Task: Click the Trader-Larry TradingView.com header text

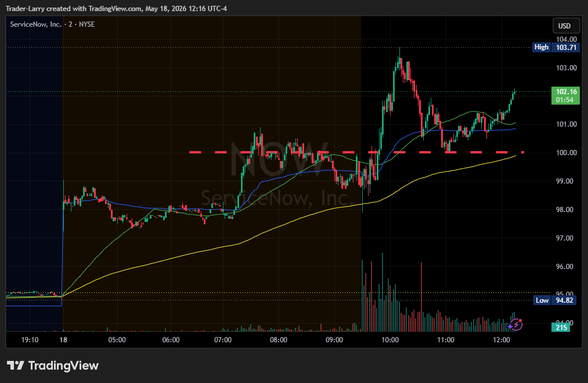Action: pyautogui.click(x=116, y=9)
